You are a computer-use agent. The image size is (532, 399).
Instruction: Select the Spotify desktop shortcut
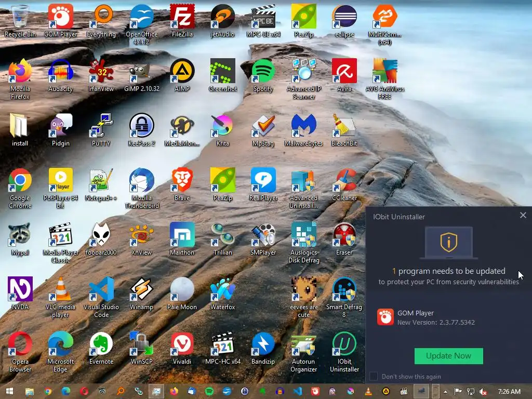[x=263, y=75]
